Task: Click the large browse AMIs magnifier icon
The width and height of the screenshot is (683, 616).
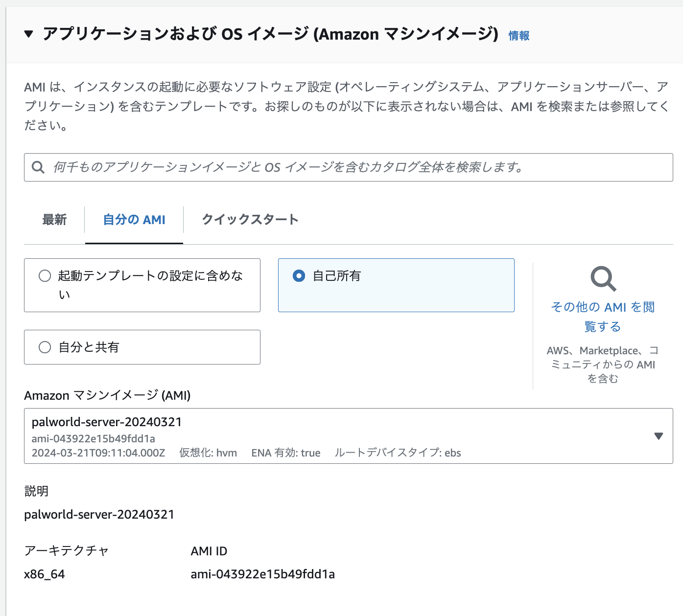Action: [x=603, y=279]
